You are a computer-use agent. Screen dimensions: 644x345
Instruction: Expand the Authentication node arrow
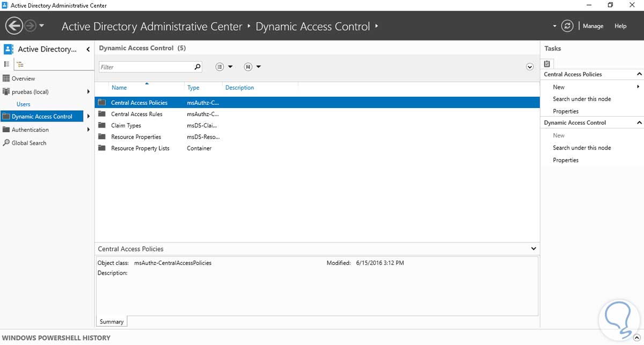pos(89,130)
